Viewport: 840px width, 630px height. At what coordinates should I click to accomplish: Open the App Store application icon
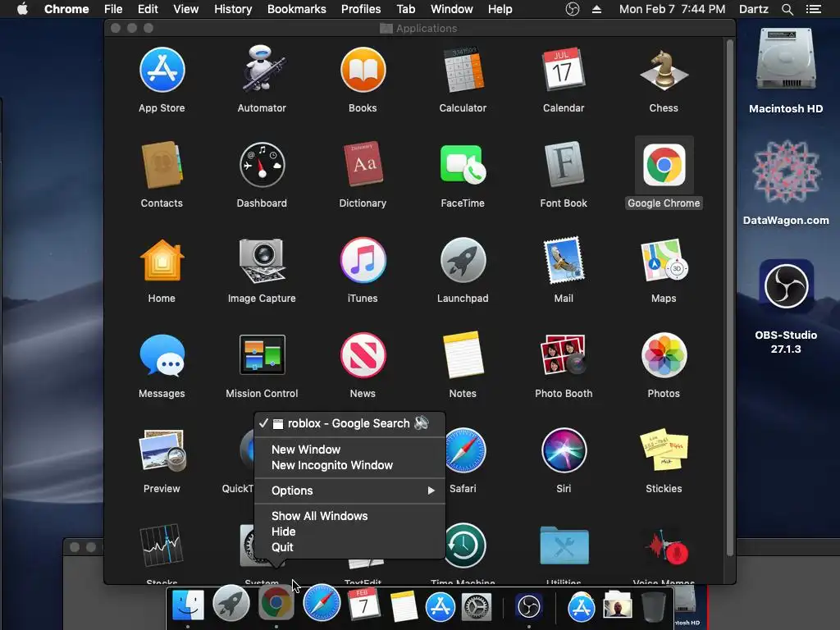pyautogui.click(x=162, y=71)
